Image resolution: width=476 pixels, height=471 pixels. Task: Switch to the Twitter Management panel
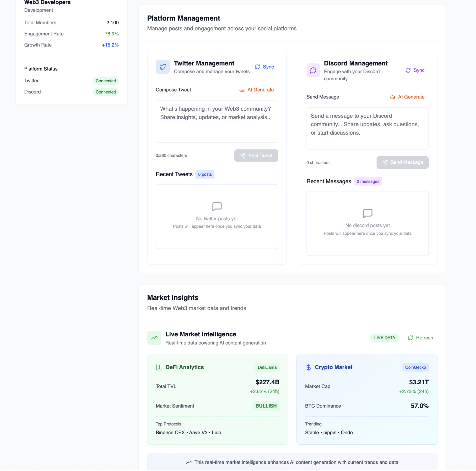pyautogui.click(x=204, y=63)
